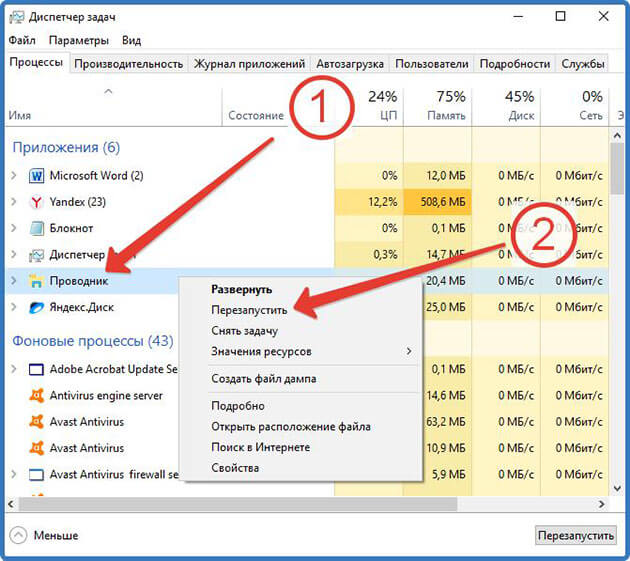Image resolution: width=630 pixels, height=561 pixels.
Task: Switch to the Подробности tab
Action: point(515,64)
